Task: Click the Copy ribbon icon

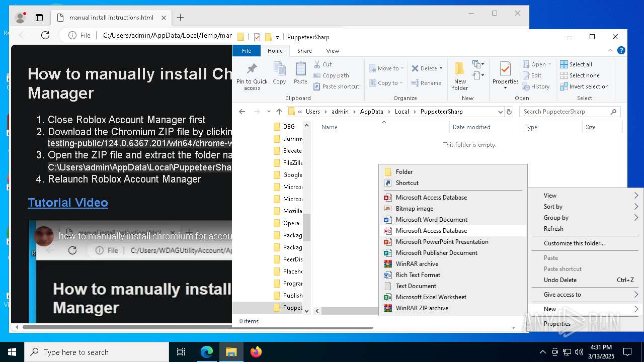Action: [x=279, y=73]
